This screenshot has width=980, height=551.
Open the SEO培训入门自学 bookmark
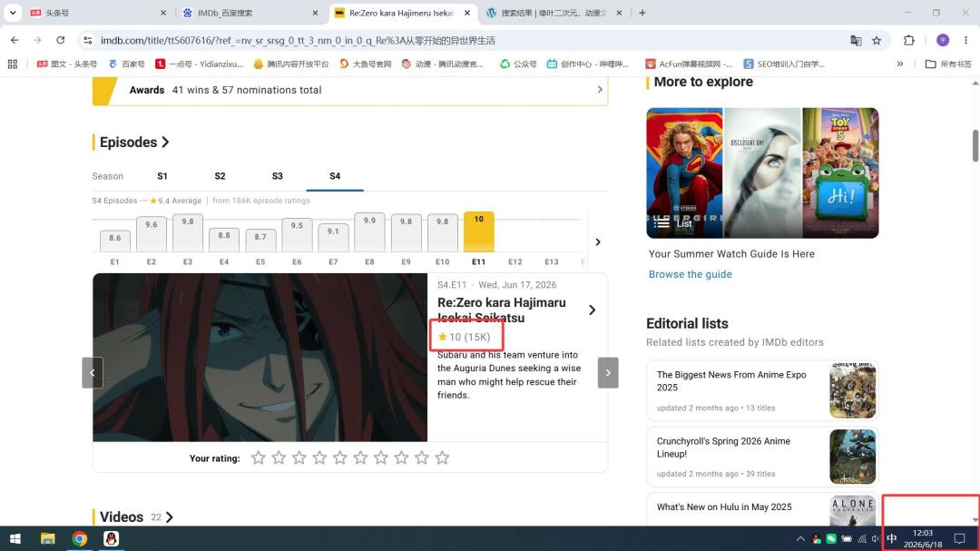784,64
